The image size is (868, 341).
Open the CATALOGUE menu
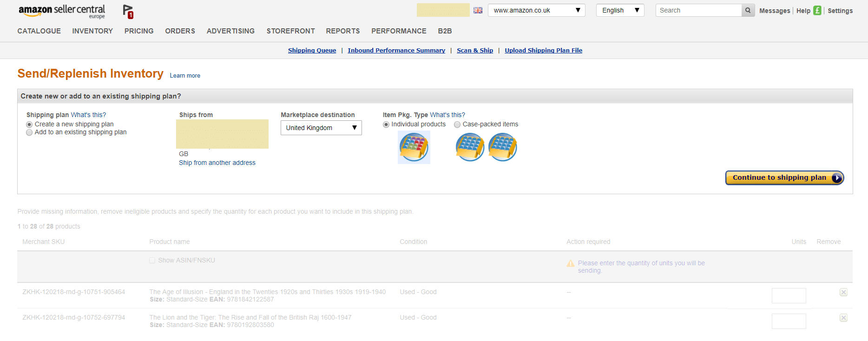point(39,31)
